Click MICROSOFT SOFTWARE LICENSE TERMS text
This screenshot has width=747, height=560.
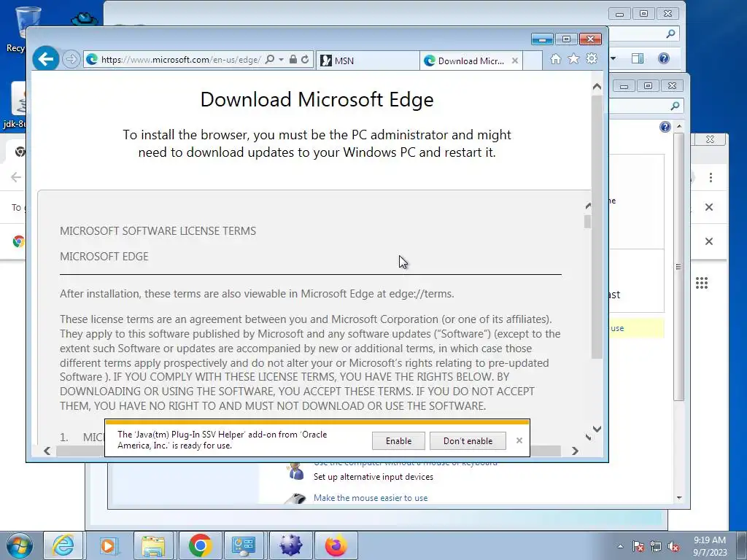[x=158, y=231]
